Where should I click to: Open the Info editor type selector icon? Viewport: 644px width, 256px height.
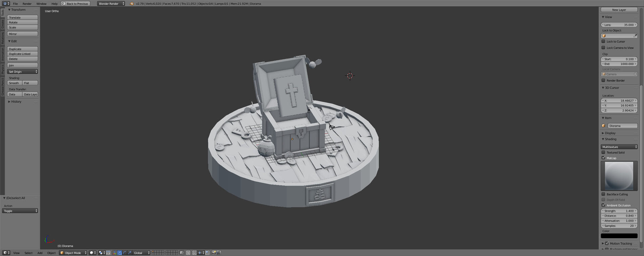(x=6, y=3)
